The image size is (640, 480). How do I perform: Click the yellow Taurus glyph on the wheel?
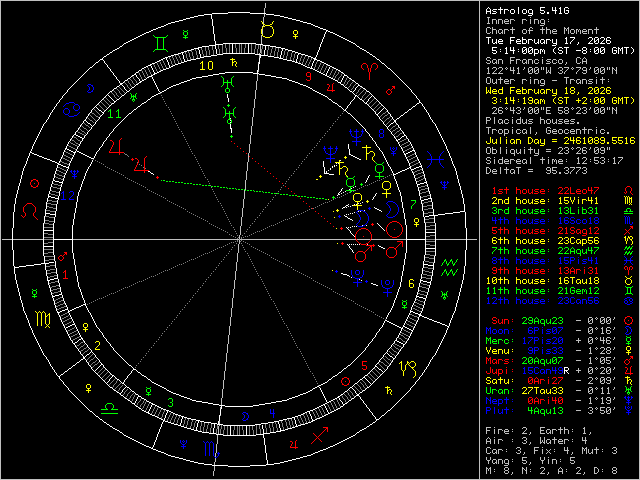[267, 30]
